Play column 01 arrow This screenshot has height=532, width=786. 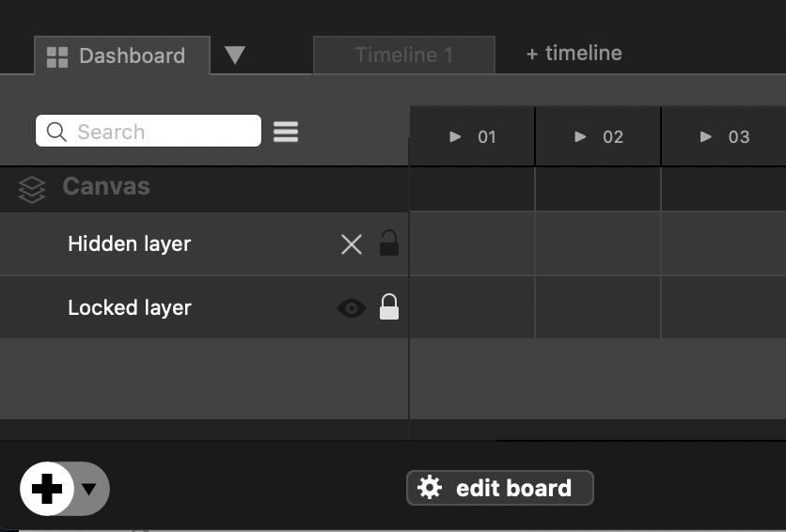point(456,137)
